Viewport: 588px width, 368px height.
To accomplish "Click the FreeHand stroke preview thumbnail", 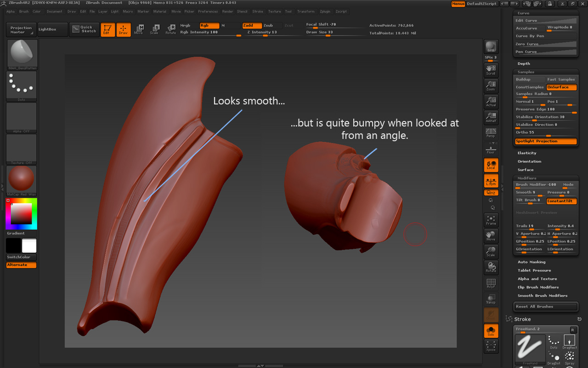I will (x=530, y=350).
